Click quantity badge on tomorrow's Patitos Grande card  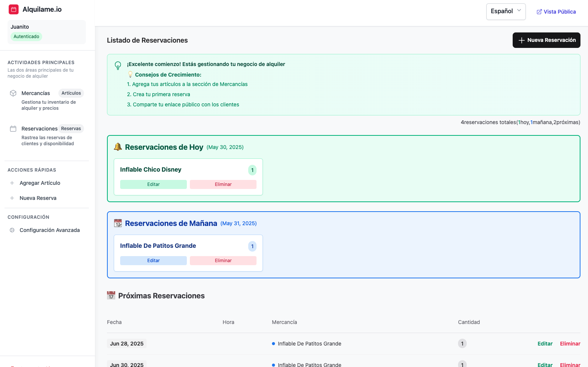(x=252, y=246)
